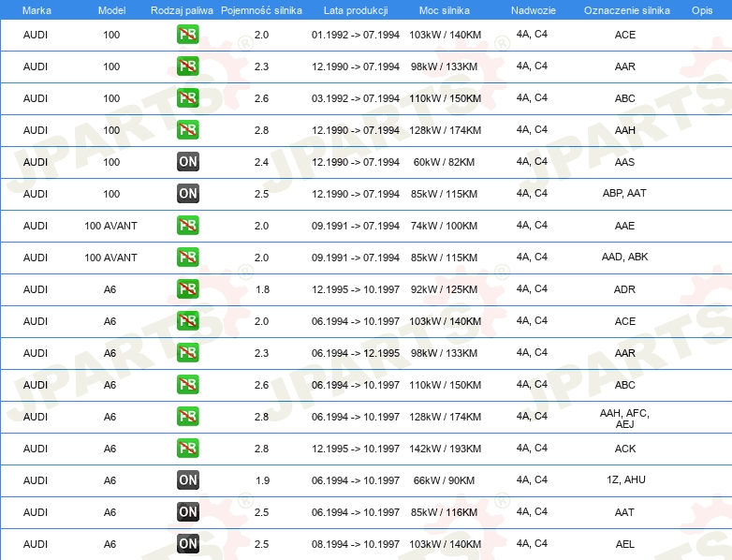Select engine code AEL cell
The height and width of the screenshot is (560, 732).
624,544
